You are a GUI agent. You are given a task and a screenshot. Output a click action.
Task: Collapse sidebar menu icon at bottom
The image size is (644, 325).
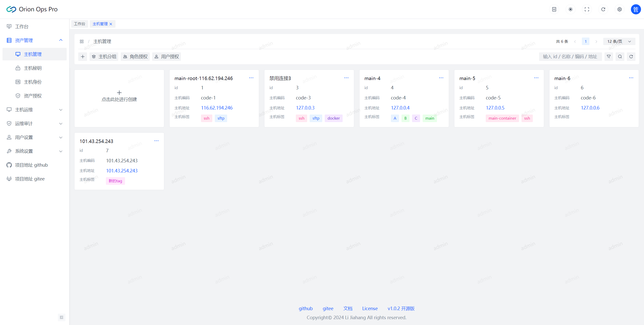62,317
